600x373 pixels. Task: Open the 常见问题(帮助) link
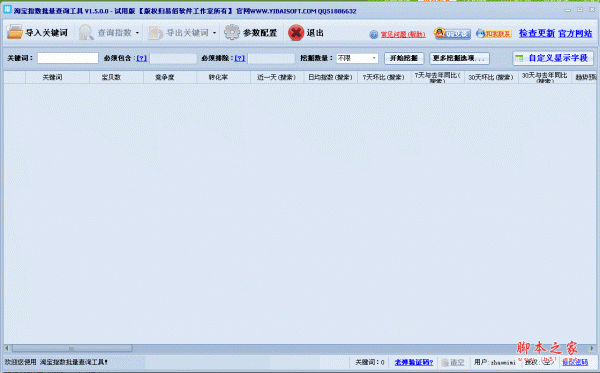[x=403, y=35]
